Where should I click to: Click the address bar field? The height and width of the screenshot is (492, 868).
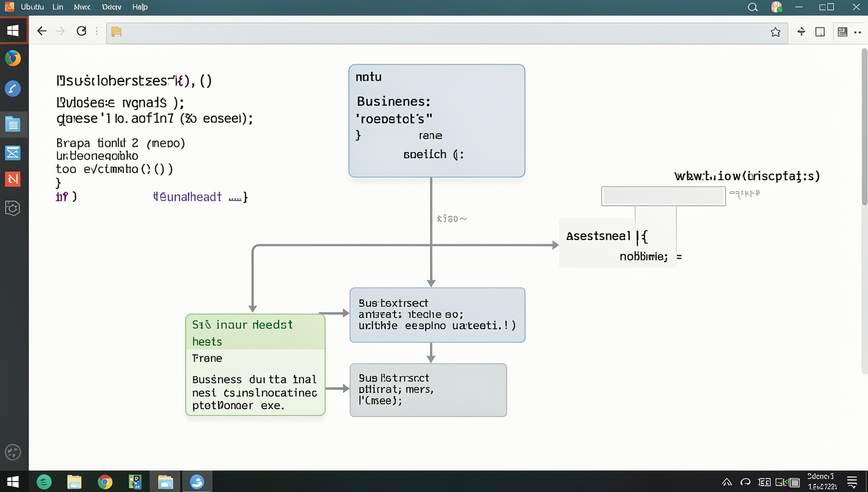pyautogui.click(x=447, y=32)
